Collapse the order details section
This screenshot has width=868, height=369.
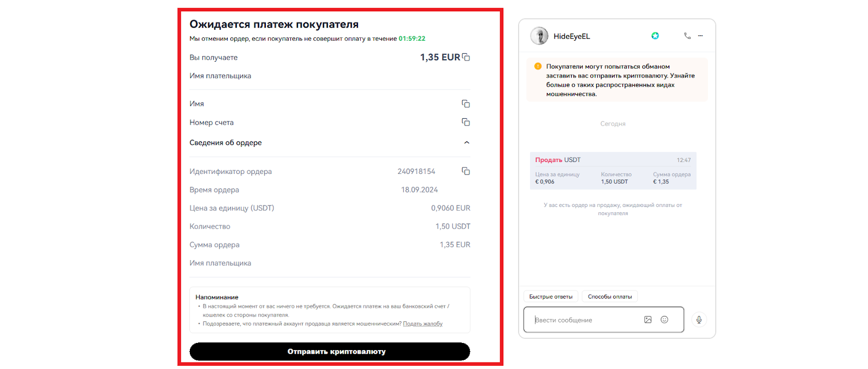pos(467,143)
